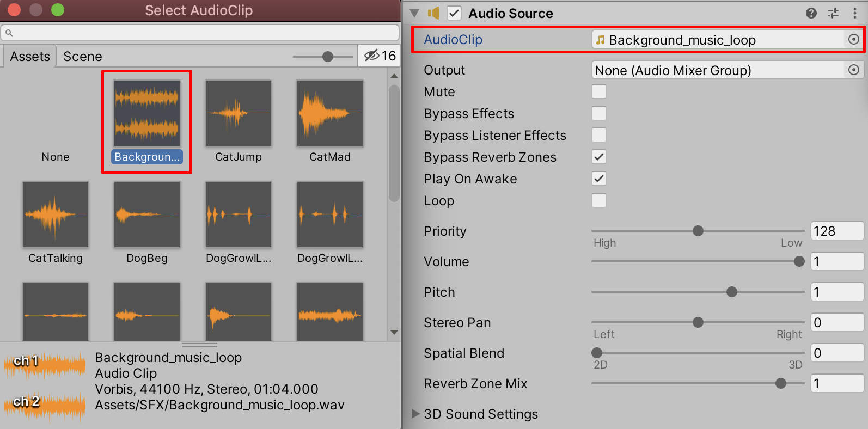The width and height of the screenshot is (868, 429).
Task: Select the CatJump audio clip thumbnail
Action: coord(238,114)
